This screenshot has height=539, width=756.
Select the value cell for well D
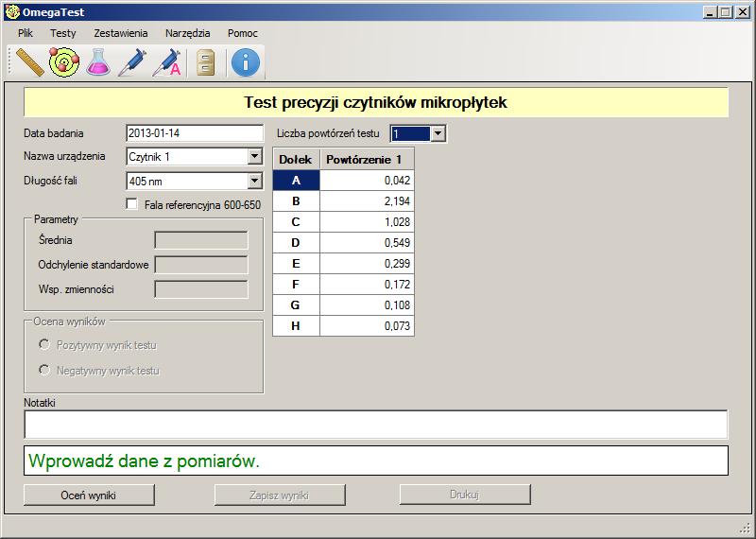366,242
